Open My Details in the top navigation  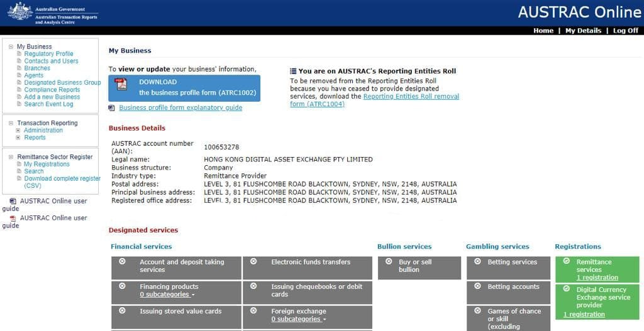point(583,31)
